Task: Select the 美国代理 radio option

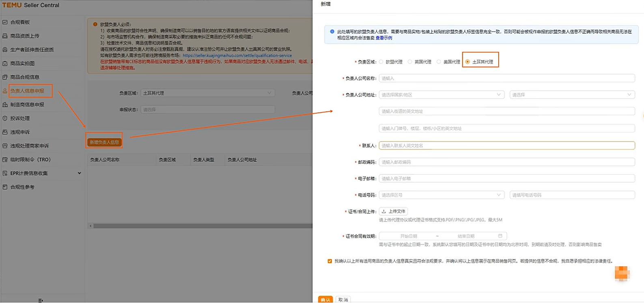Action: (x=439, y=62)
